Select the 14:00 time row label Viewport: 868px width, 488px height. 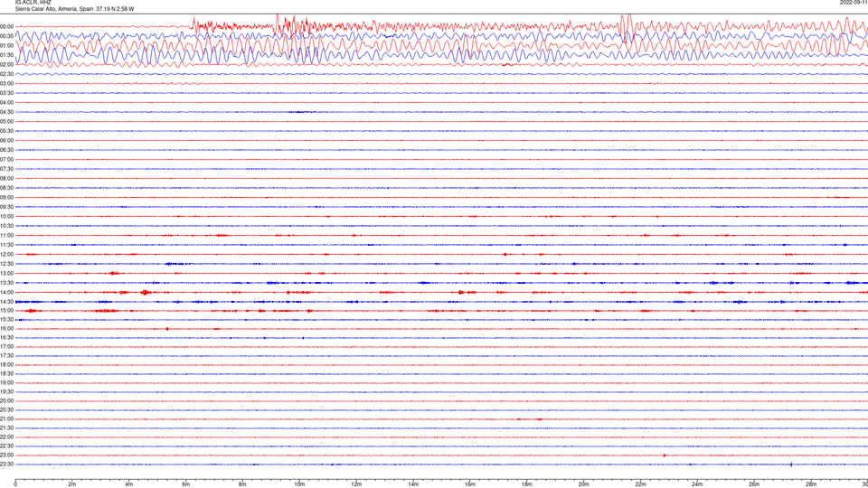point(6,292)
